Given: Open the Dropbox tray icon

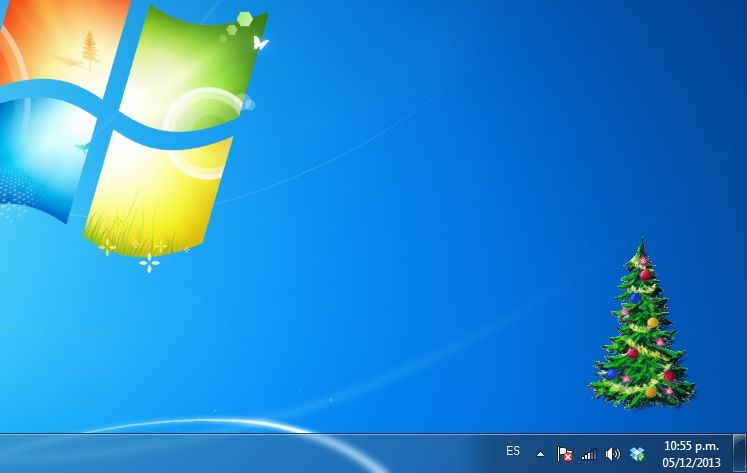Looking at the screenshot, I should (x=637, y=454).
